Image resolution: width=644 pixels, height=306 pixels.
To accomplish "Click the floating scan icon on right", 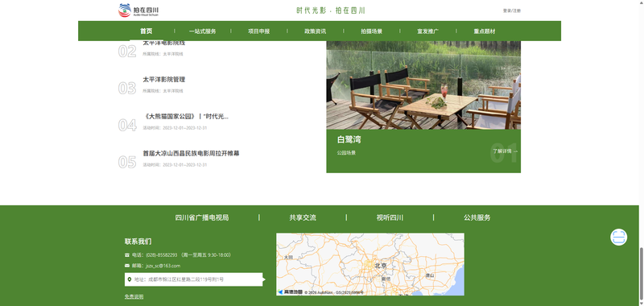I will pyautogui.click(x=618, y=237).
